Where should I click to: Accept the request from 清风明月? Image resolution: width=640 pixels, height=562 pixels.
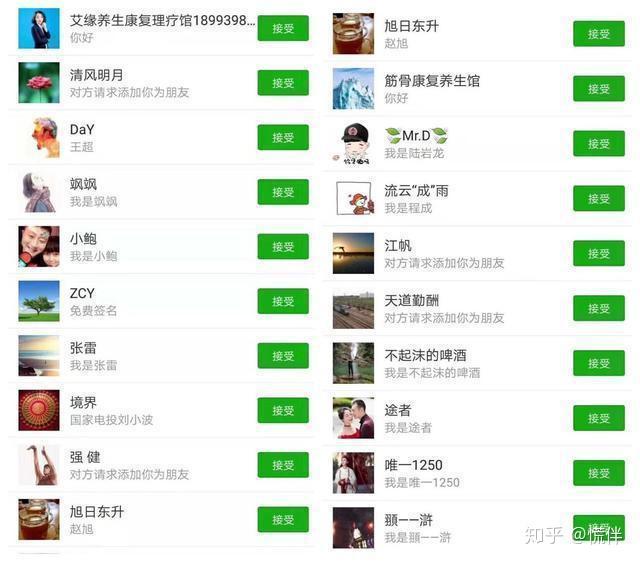click(x=283, y=83)
